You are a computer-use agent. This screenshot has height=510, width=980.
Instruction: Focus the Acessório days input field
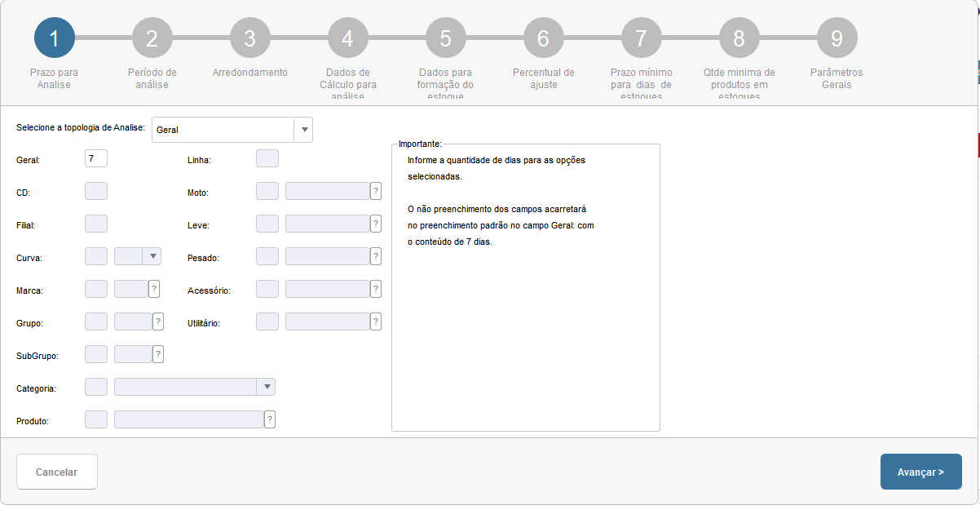point(267,289)
